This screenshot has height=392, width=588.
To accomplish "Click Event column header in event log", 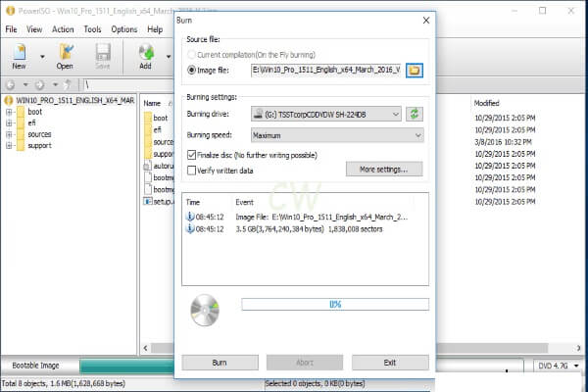I will point(244,202).
